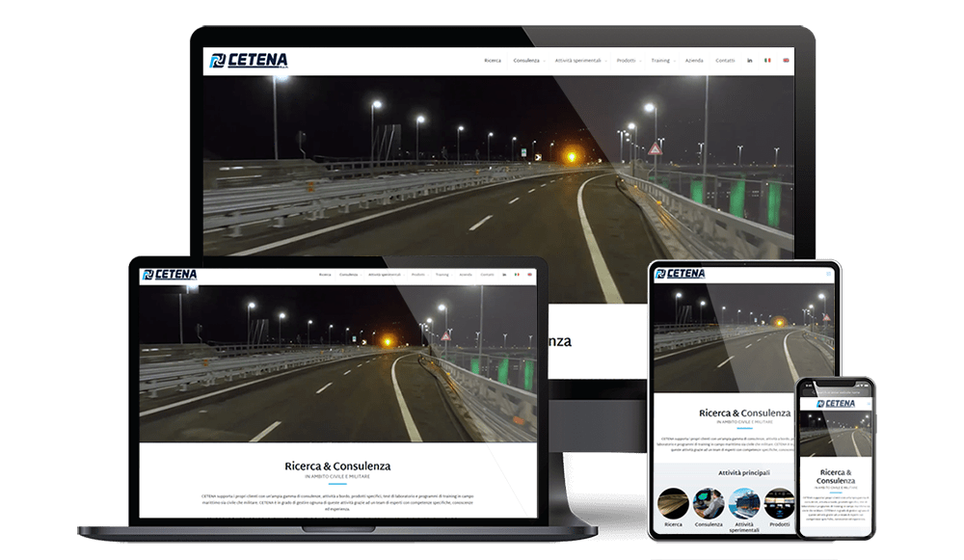The height and width of the screenshot is (560, 964).
Task: Click the CETENA logo on the desktop monitor
Action: pyautogui.click(x=248, y=61)
